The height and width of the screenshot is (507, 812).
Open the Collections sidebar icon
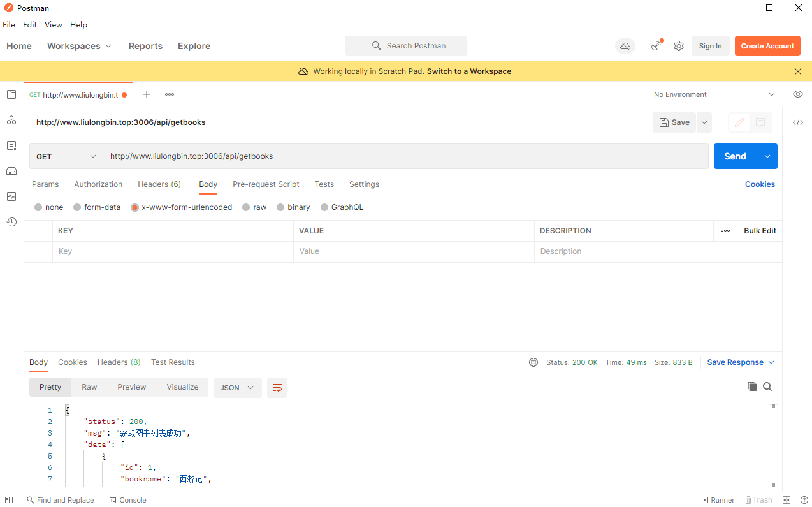(x=11, y=94)
